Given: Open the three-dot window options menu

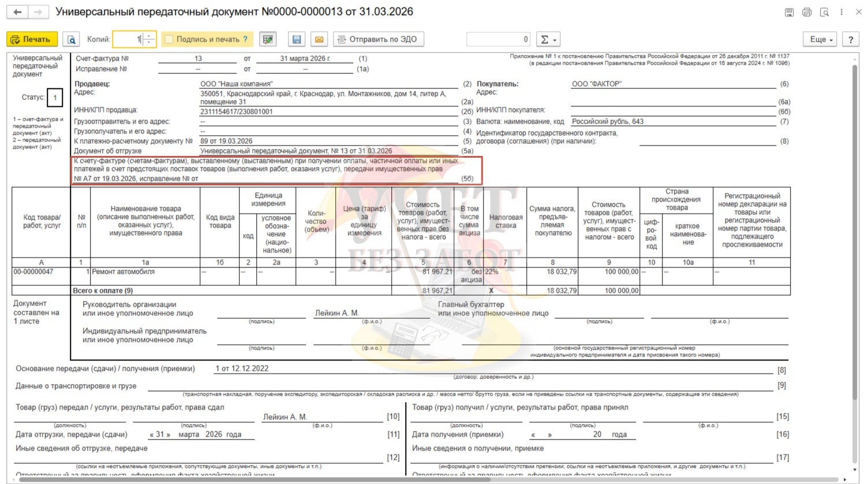Looking at the screenshot, I should pyautogui.click(x=841, y=12).
